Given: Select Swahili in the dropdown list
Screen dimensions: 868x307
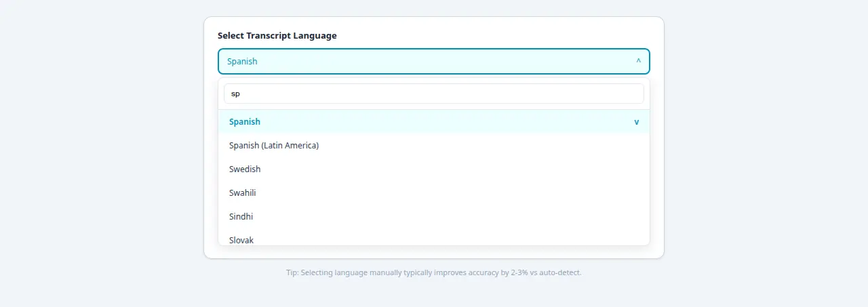Looking at the screenshot, I should (x=433, y=193).
